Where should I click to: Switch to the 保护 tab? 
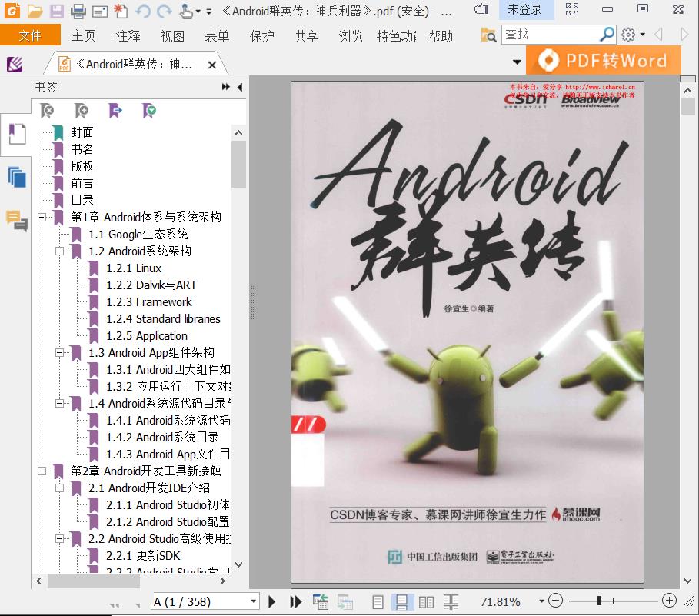click(x=261, y=35)
